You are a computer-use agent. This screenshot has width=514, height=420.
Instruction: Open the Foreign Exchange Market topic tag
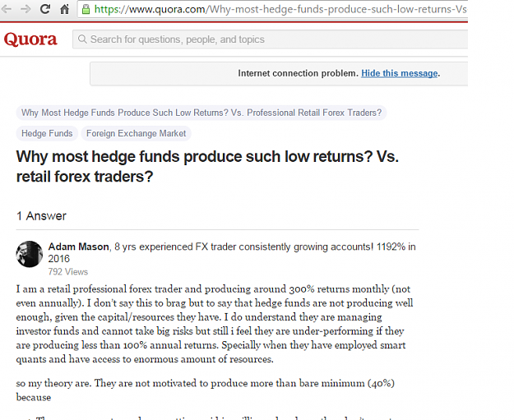pos(136,133)
